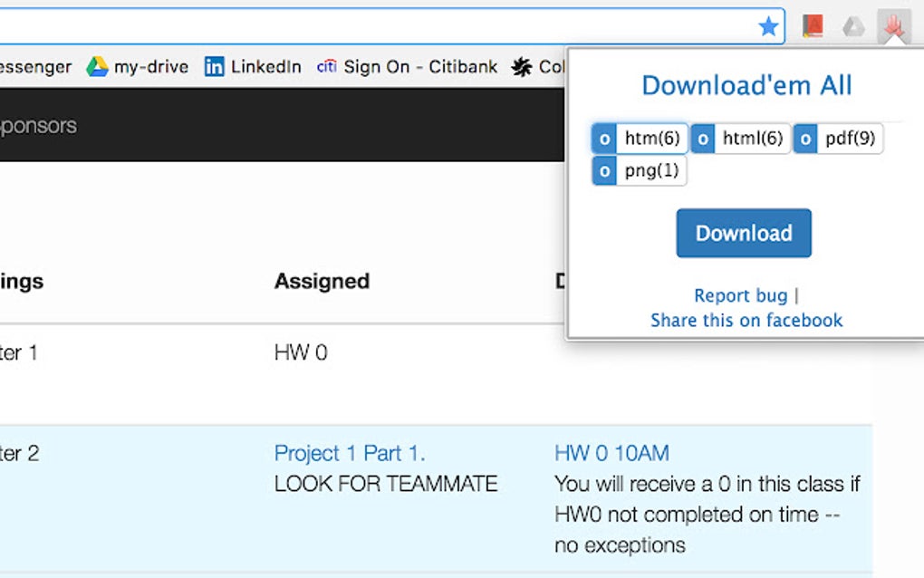The width and height of the screenshot is (924, 578).
Task: Open the Project 1 Part 1 link
Action: (351, 453)
